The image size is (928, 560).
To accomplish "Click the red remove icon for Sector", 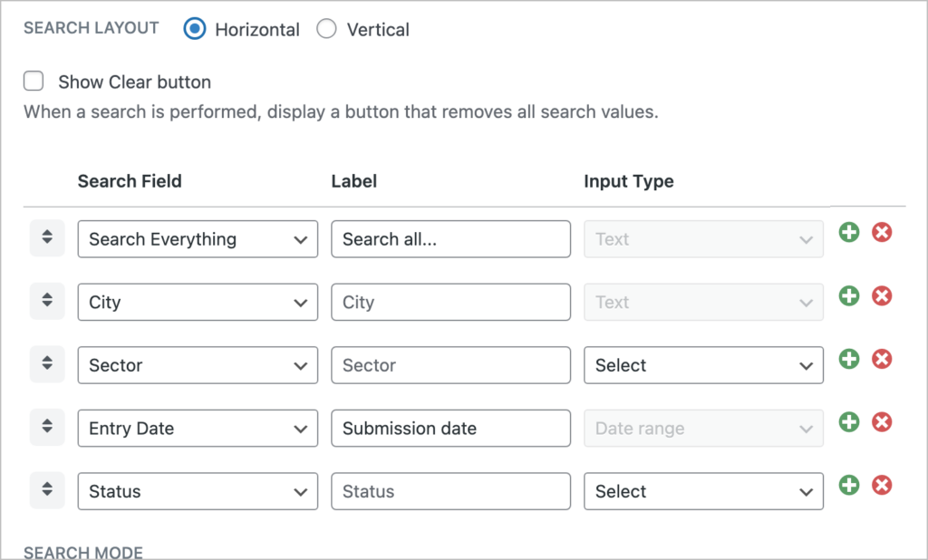I will coord(882,360).
